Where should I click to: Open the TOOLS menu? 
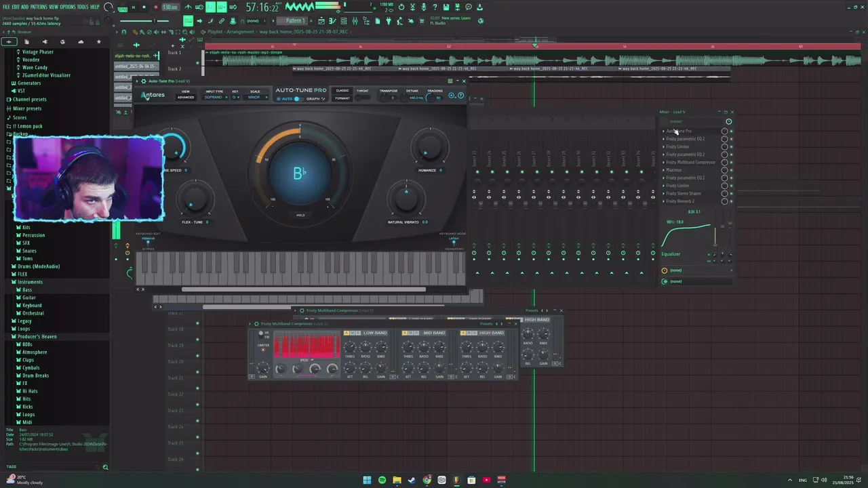[x=83, y=7]
